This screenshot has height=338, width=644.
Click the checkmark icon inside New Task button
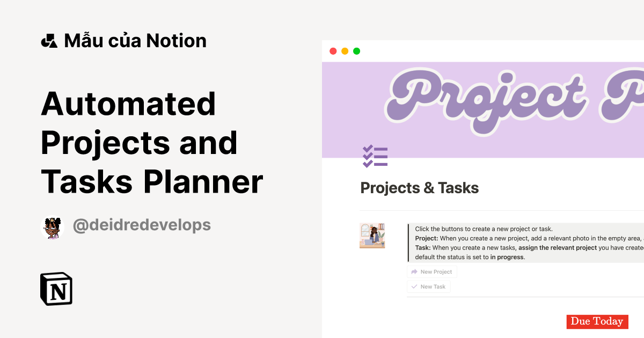click(414, 286)
